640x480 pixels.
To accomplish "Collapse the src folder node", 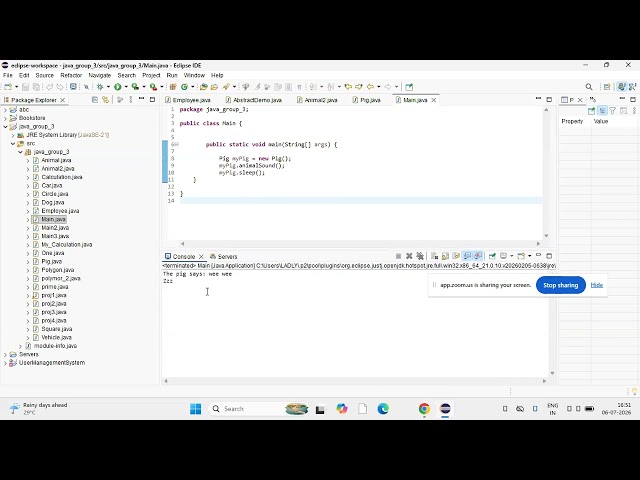I will (x=13, y=143).
